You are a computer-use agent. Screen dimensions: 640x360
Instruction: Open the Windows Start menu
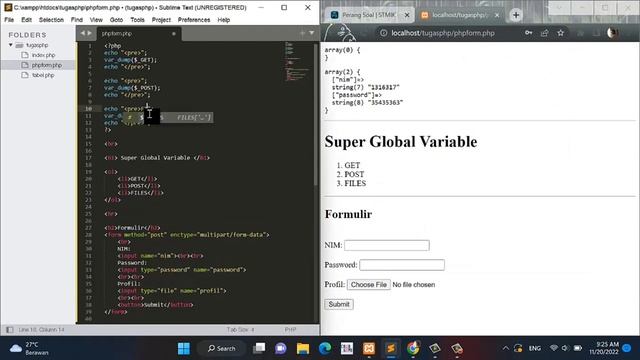[184, 348]
